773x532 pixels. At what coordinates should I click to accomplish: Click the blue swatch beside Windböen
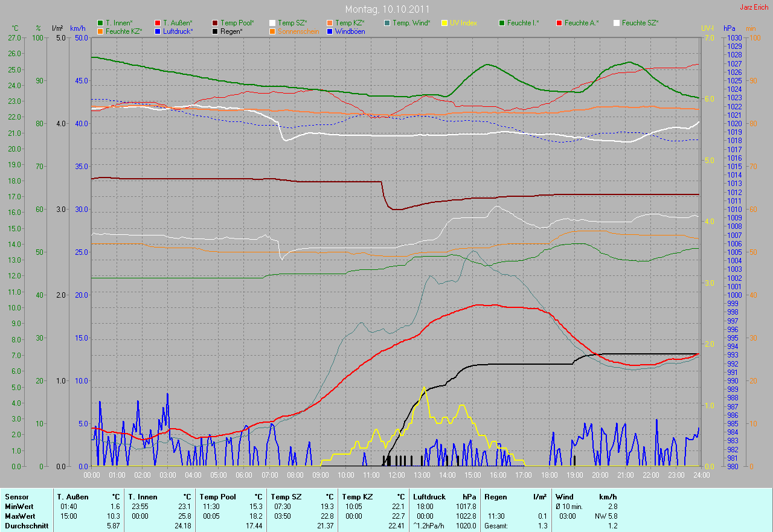click(x=330, y=31)
